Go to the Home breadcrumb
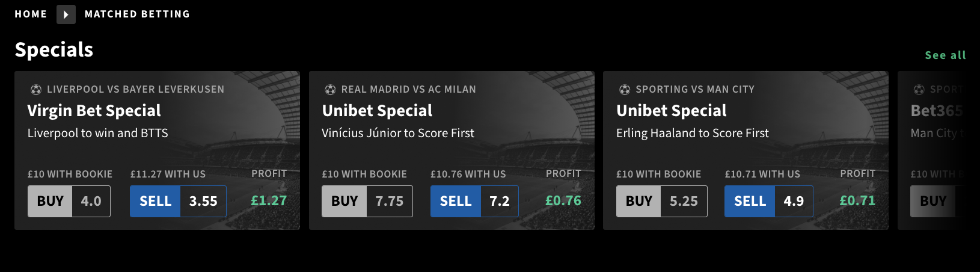The width and height of the screenshot is (980, 272). [x=31, y=14]
